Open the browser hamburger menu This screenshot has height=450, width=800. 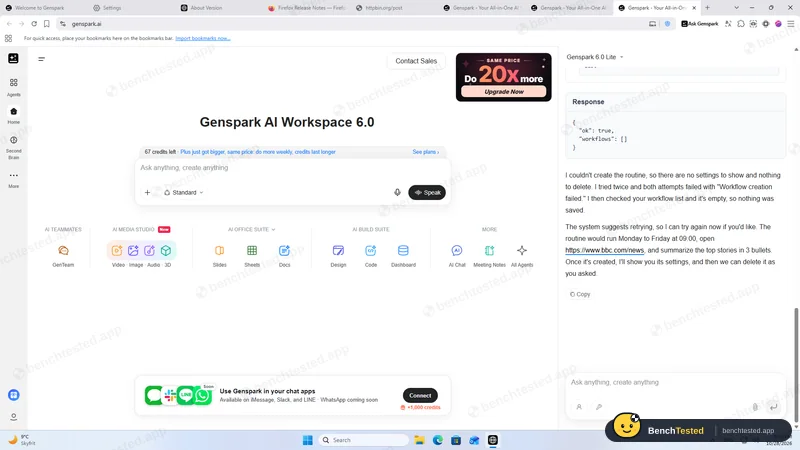(790, 23)
